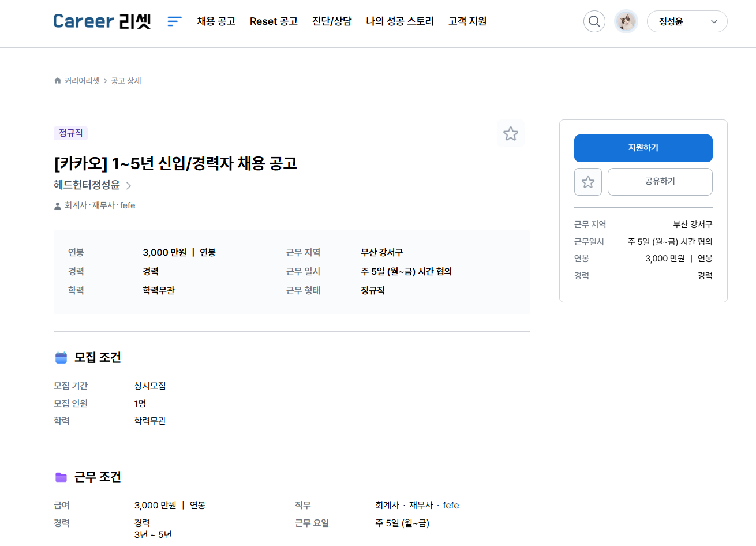The image size is (756, 546).
Task: Open the hamburger menu icon beside the logo
Action: pyautogui.click(x=174, y=21)
